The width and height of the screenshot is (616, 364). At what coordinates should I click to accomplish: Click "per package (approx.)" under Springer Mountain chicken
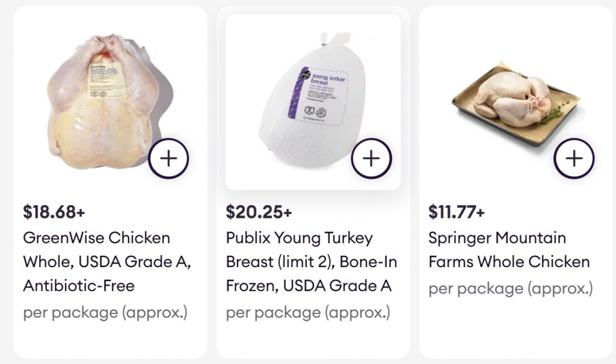[511, 288]
